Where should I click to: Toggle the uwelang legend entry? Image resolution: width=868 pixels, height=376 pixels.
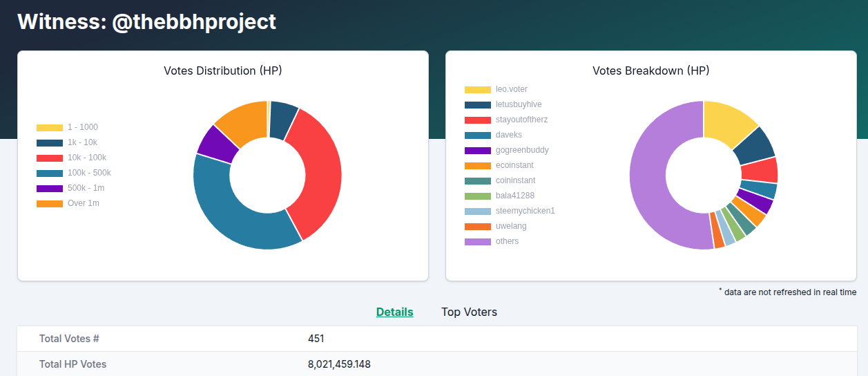pos(510,226)
